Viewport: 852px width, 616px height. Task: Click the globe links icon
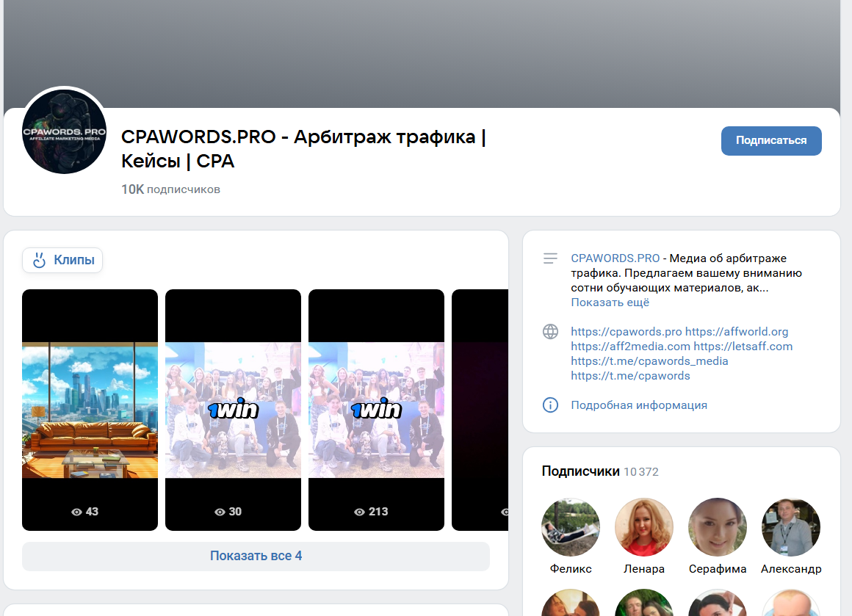(x=550, y=332)
